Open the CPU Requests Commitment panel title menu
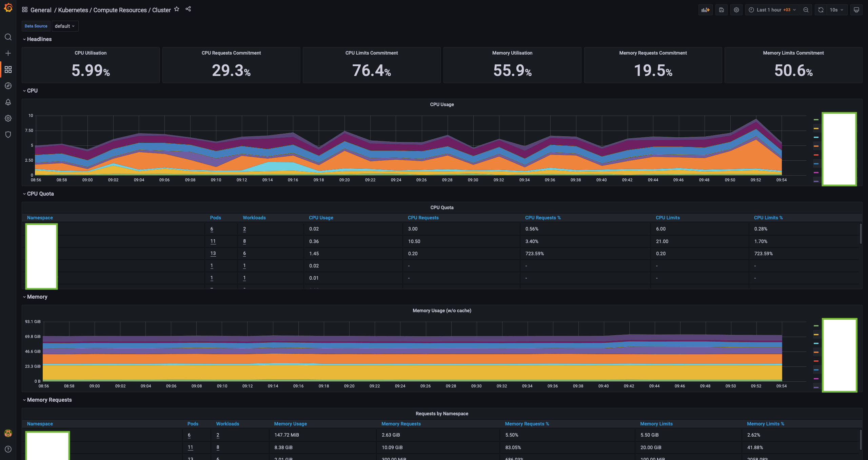Viewport: 868px width, 460px height. coord(231,53)
